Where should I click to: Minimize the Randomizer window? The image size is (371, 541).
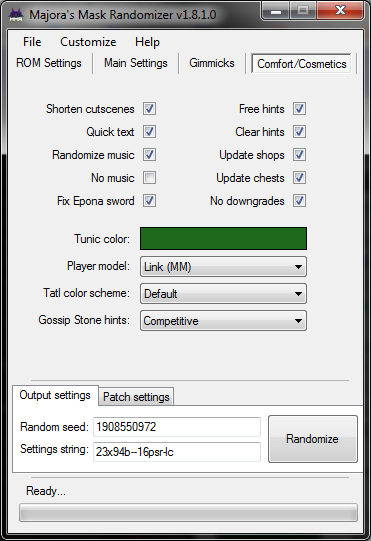click(x=276, y=11)
